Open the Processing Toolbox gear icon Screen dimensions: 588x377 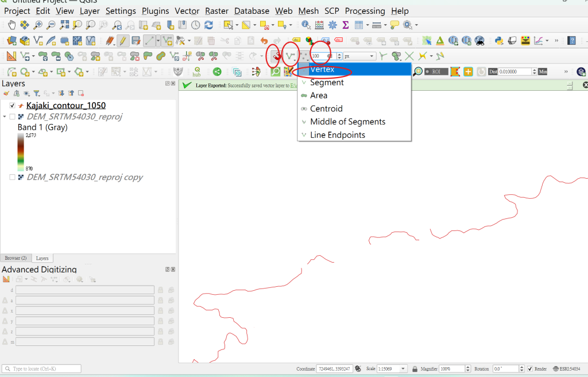click(x=332, y=25)
